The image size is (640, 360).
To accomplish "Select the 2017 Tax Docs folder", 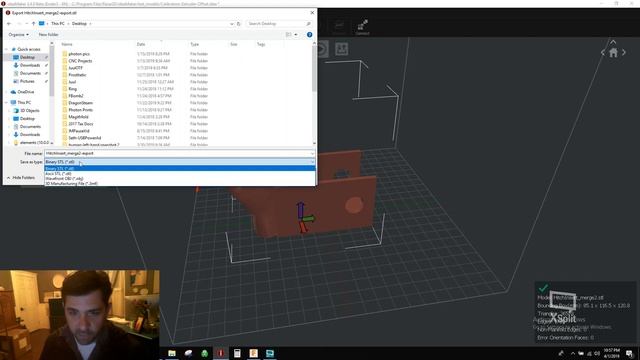I will point(81,124).
